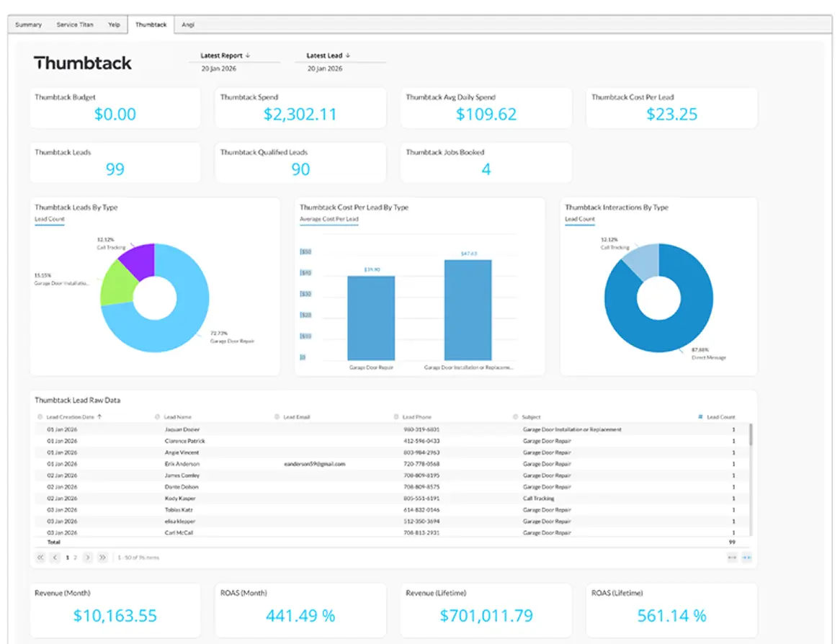Select the clock icon beside Lead Name header
The width and height of the screenshot is (840, 644).
tap(158, 416)
